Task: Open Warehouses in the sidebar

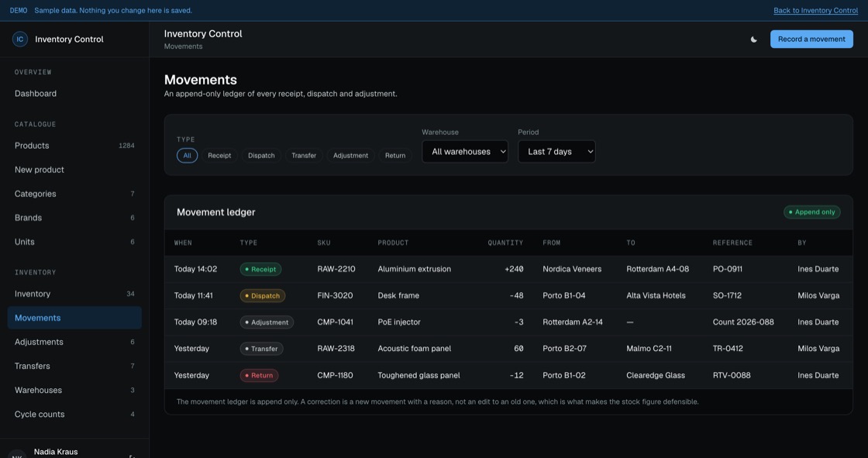Action: point(74,391)
